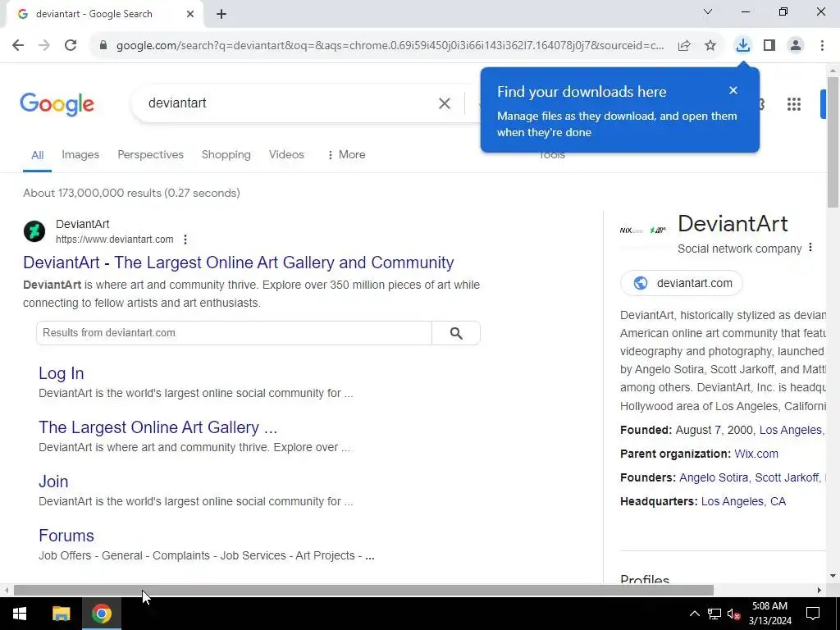
Task: Open the DeviantArt Largest Online Art Gallery result
Action: (x=239, y=262)
